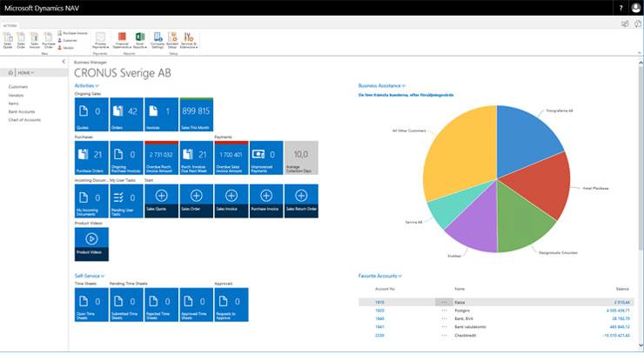This screenshot has width=644, height=361.
Task: Open Chart of Accounts navigation link
Action: (24, 119)
